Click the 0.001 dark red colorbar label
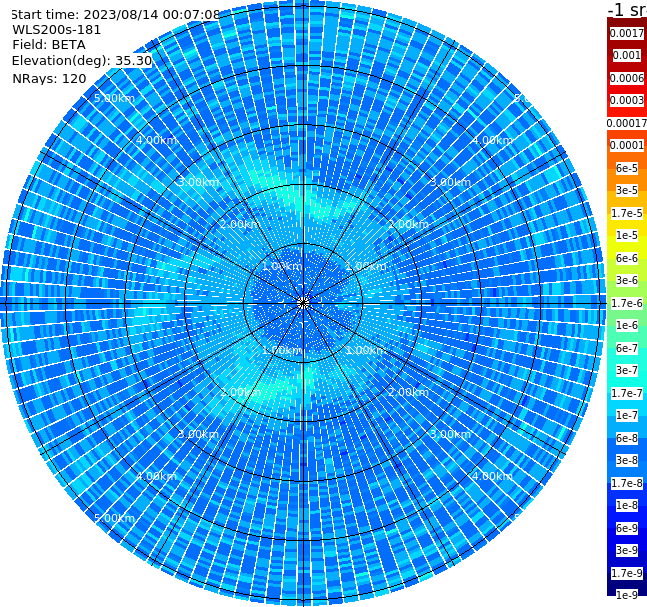This screenshot has width=647, height=607. coord(627,55)
